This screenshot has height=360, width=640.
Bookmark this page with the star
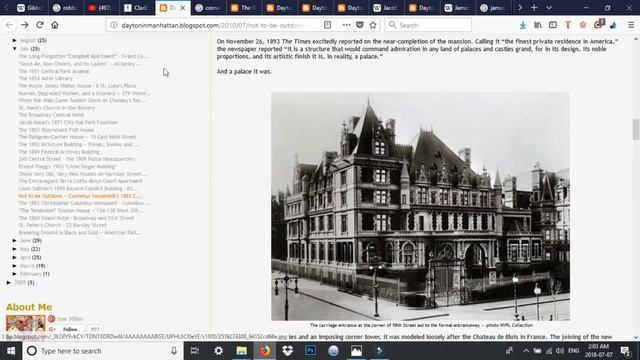point(373,25)
